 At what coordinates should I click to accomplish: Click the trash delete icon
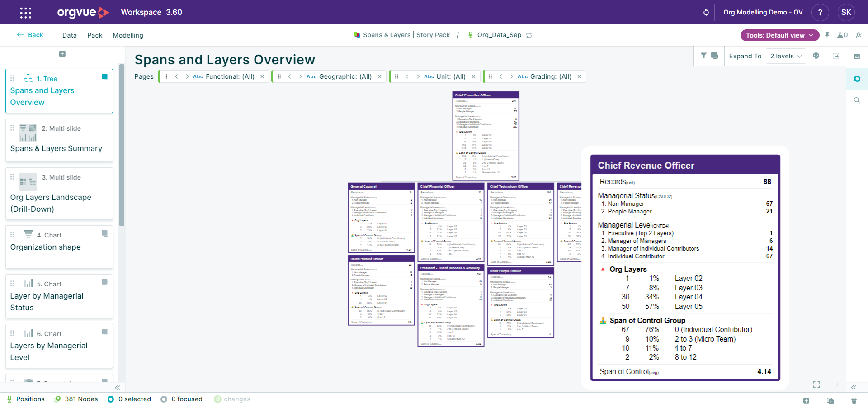(854, 401)
